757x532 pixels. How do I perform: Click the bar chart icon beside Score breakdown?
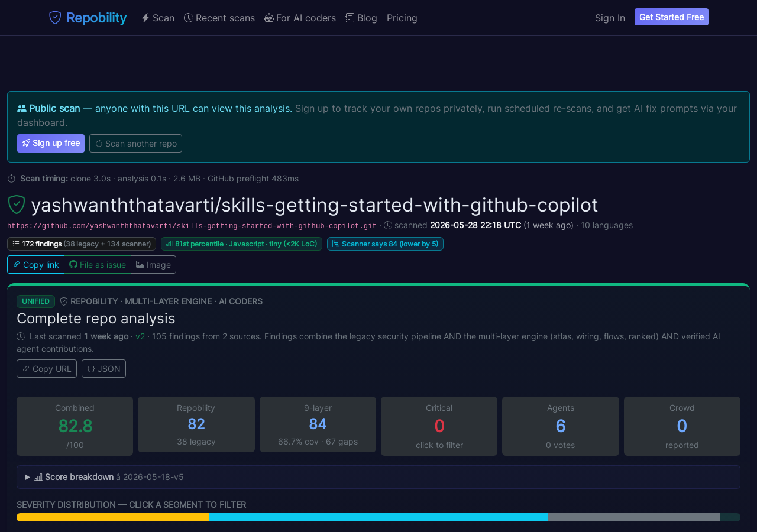[38, 477]
